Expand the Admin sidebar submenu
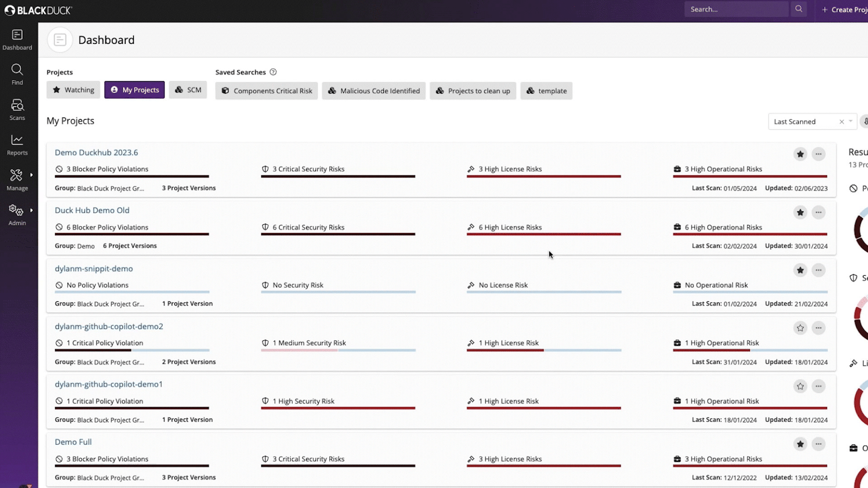868x488 pixels. [32, 209]
